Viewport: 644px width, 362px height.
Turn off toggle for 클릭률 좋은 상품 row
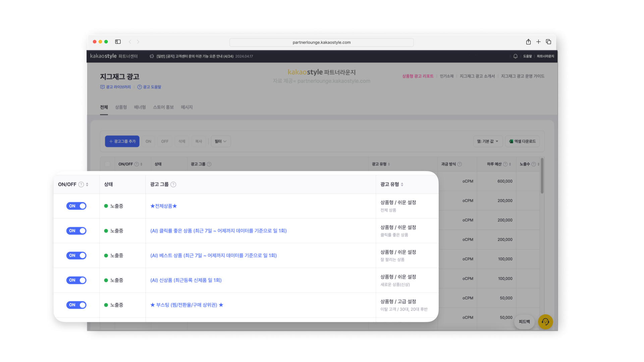(x=76, y=231)
